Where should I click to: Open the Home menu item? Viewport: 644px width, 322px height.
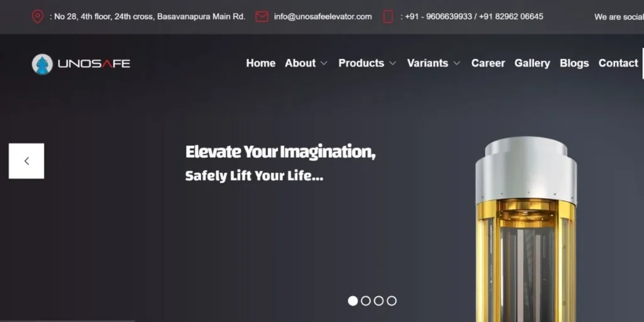[x=261, y=63]
